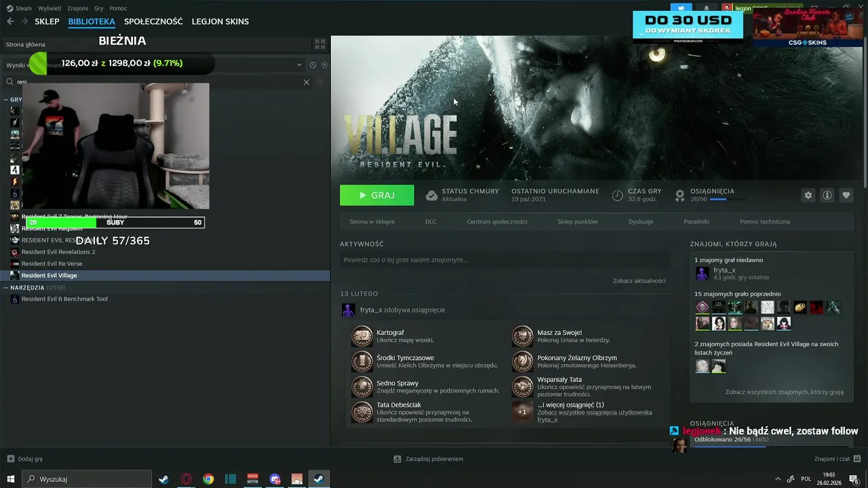Click the cloud status icon
The image size is (868, 488).
(431, 195)
